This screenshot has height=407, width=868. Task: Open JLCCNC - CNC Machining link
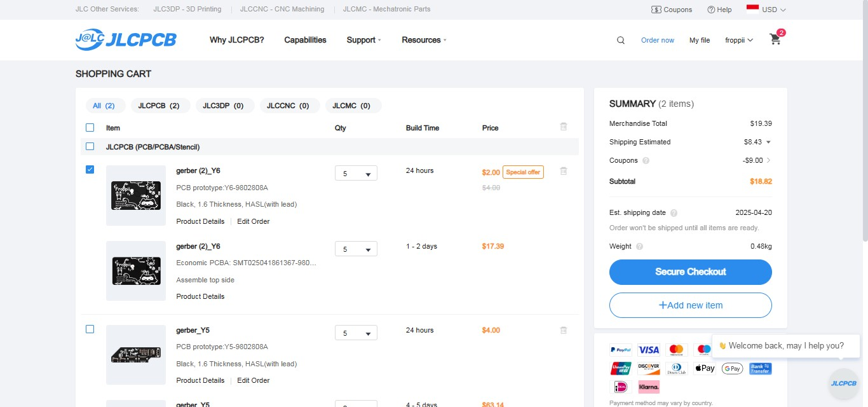[282, 10]
